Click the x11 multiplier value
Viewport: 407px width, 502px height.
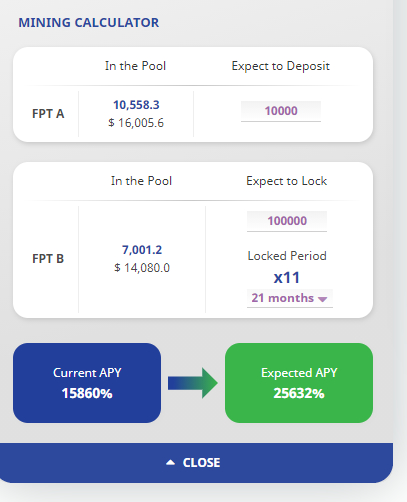[x=287, y=278]
